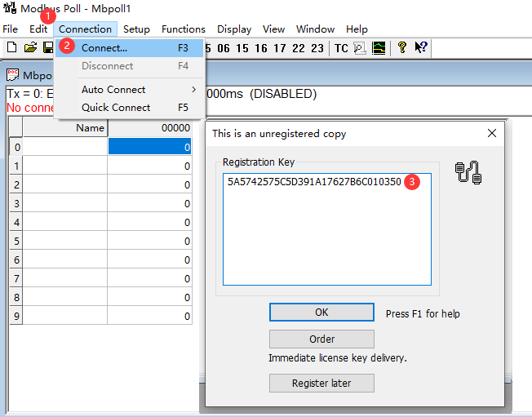Open the communication traffic magnifier icon
The image size is (532, 417).
[x=360, y=48]
